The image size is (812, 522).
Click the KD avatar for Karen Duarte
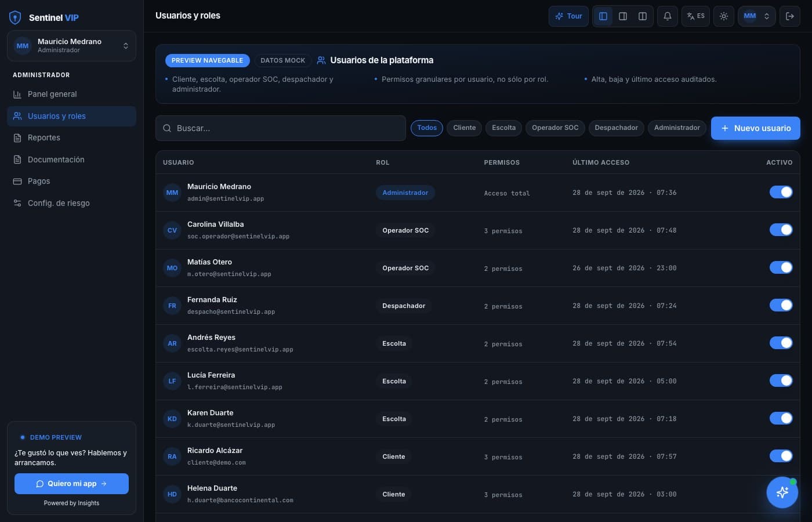172,419
